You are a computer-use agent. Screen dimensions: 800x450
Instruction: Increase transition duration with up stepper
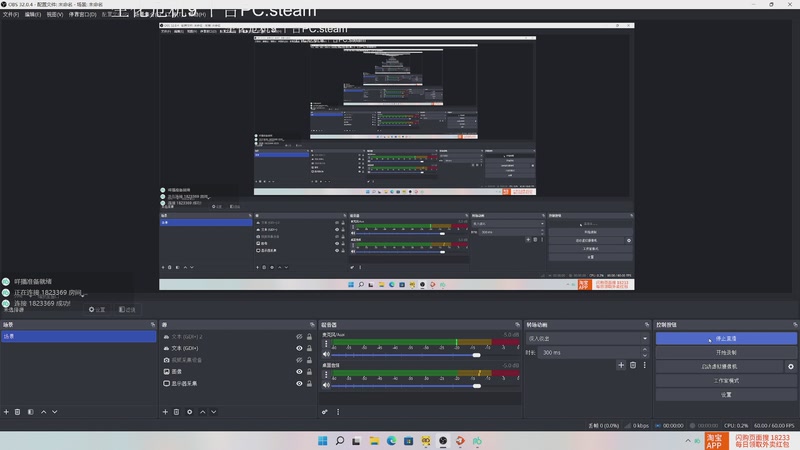click(x=645, y=349)
